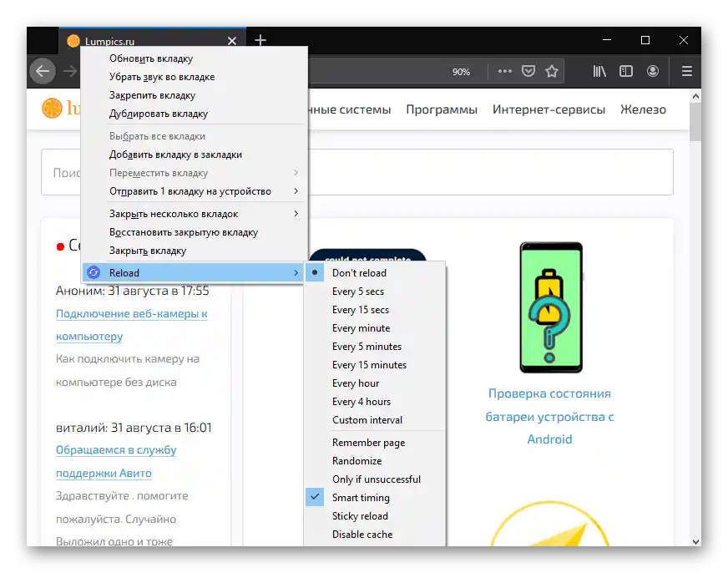Open the Программы site section
The image size is (728, 573).
coord(442,109)
